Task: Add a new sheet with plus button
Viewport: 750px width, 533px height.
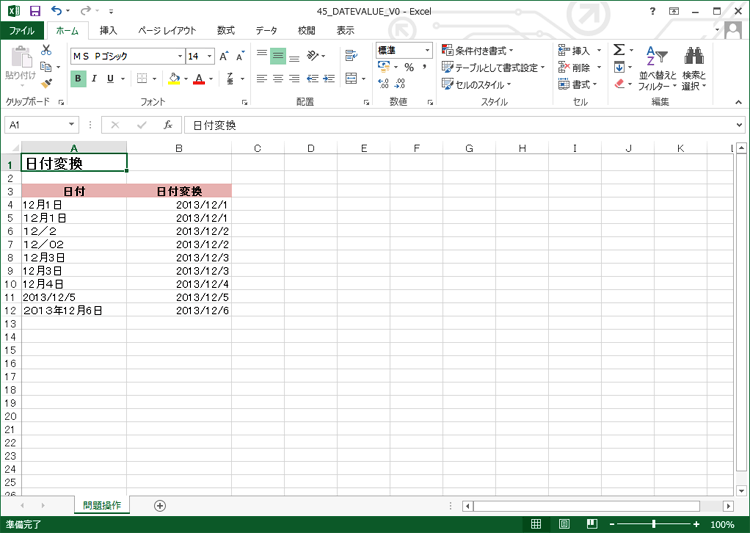Action: pos(160,506)
